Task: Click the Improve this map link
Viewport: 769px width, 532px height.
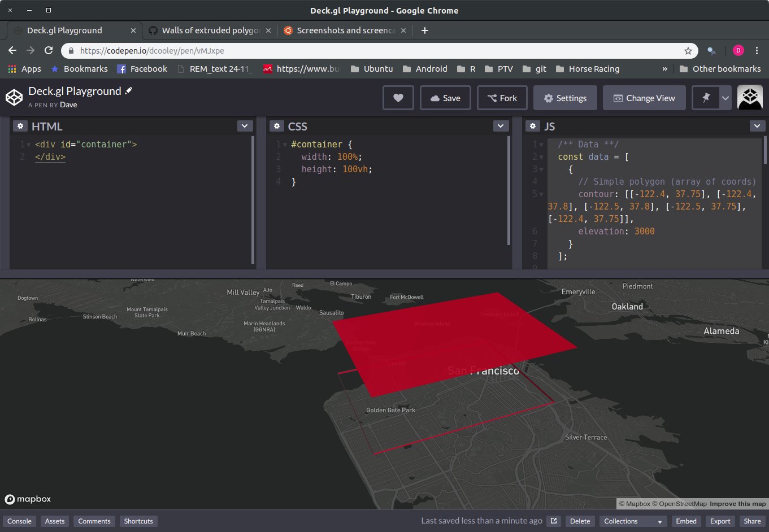Action: (738, 503)
